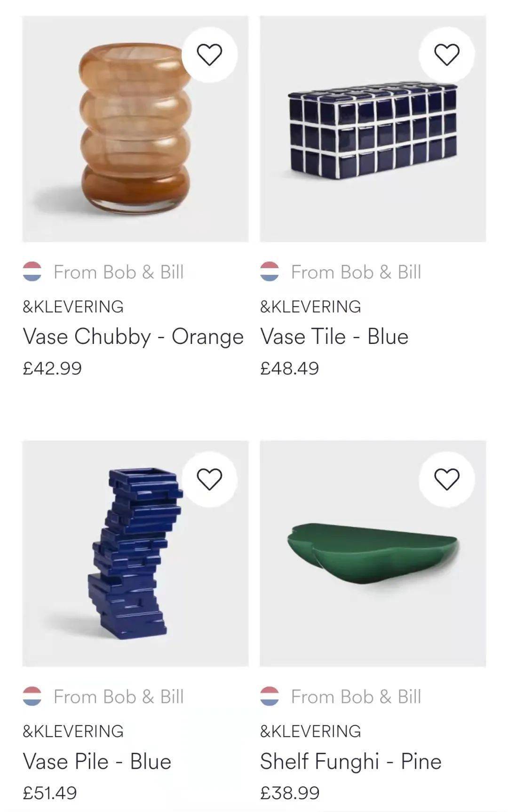Save Vase Pile Blue with heart icon
Screen dimensions: 508x812
pos(209,479)
